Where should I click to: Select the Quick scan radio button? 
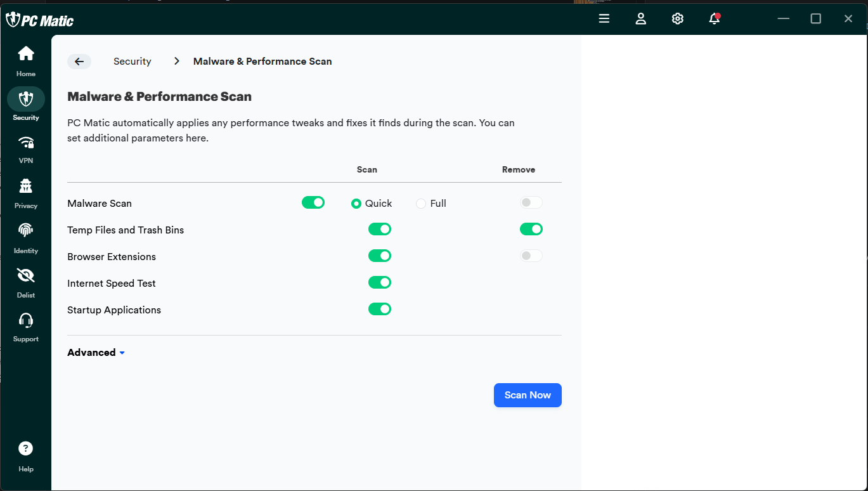(x=356, y=204)
